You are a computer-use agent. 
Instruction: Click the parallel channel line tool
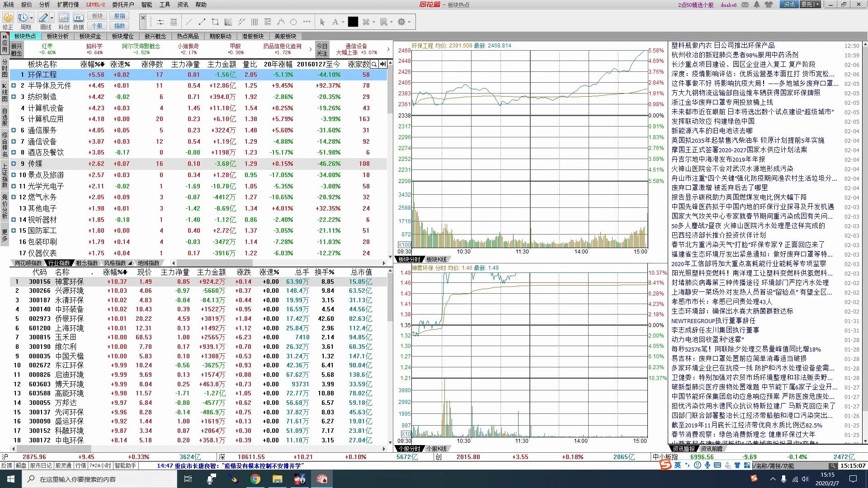[x=241, y=22]
